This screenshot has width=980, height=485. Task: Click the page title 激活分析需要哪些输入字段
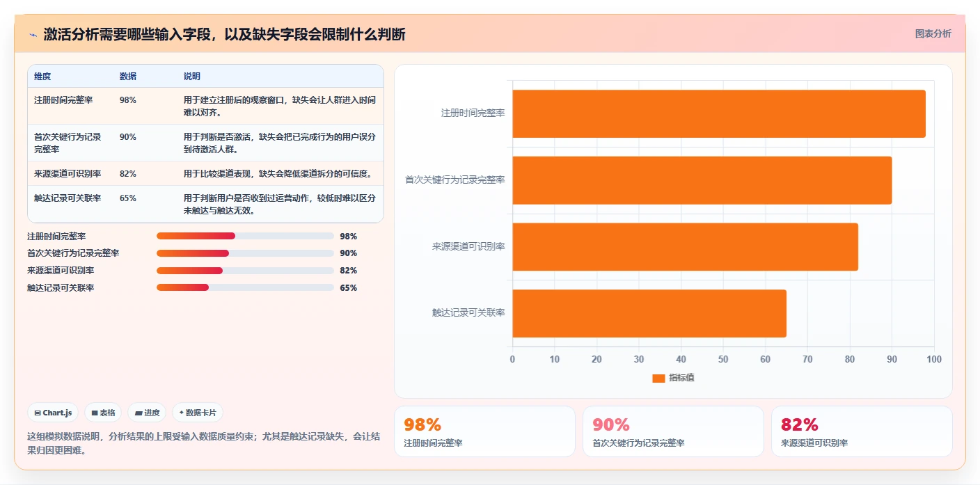click(225, 35)
